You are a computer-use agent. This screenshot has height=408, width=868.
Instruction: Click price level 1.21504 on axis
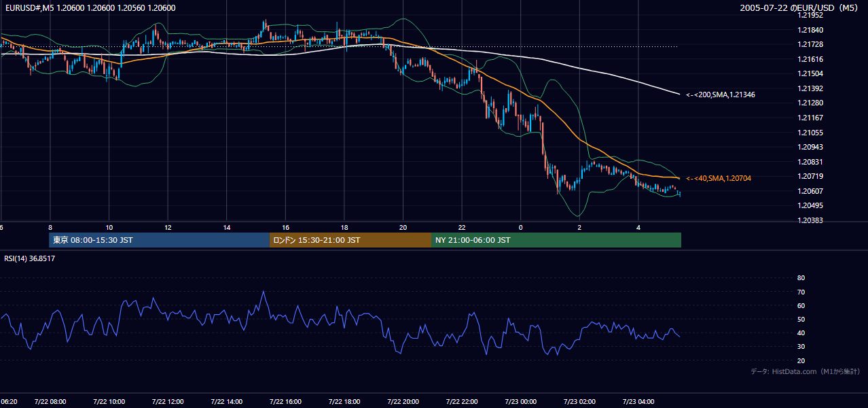pos(810,73)
